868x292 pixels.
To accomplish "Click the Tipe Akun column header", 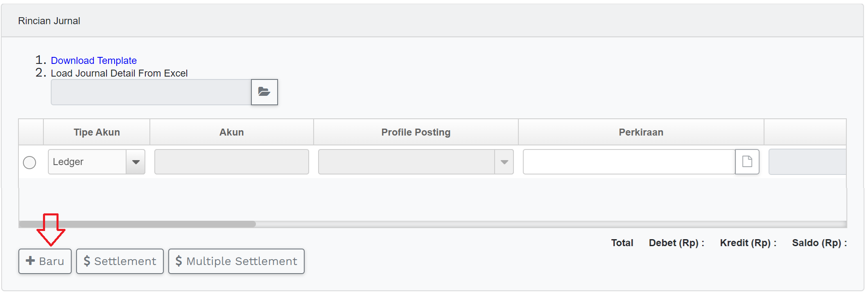I will tap(97, 132).
